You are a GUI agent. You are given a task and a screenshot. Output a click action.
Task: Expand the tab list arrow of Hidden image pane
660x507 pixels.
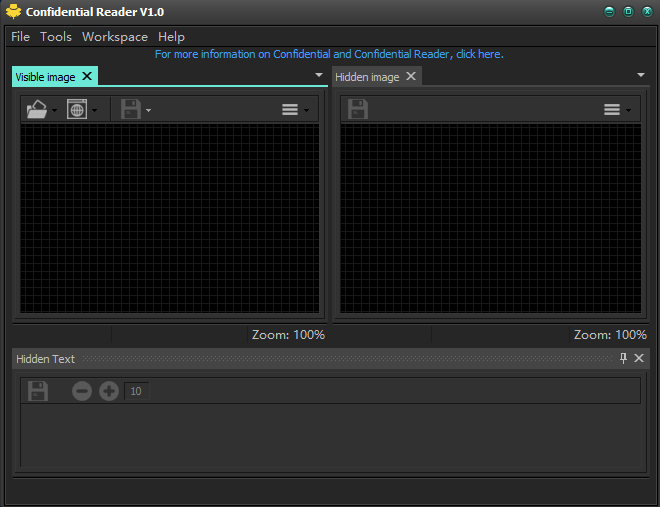pos(641,75)
